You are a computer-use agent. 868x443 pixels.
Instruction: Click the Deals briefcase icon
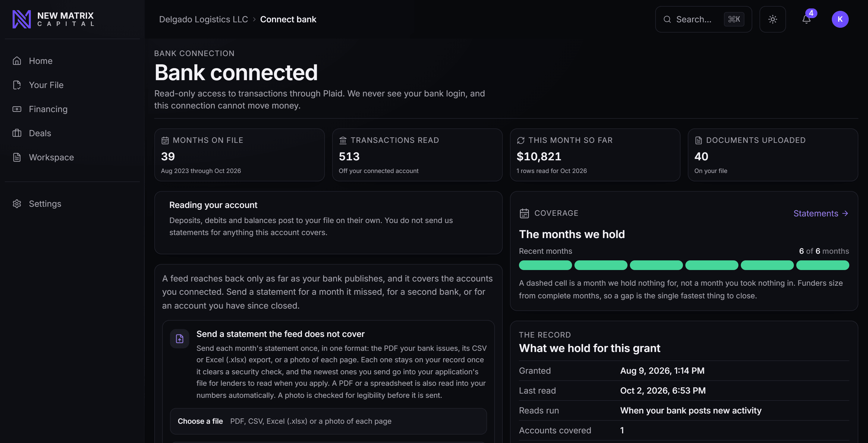(17, 133)
